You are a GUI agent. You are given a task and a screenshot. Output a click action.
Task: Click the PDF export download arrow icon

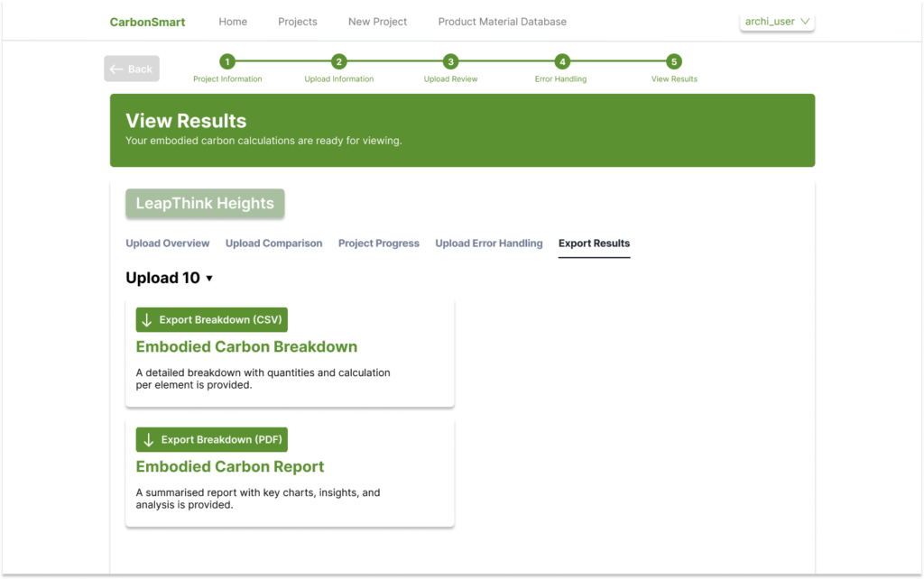148,439
